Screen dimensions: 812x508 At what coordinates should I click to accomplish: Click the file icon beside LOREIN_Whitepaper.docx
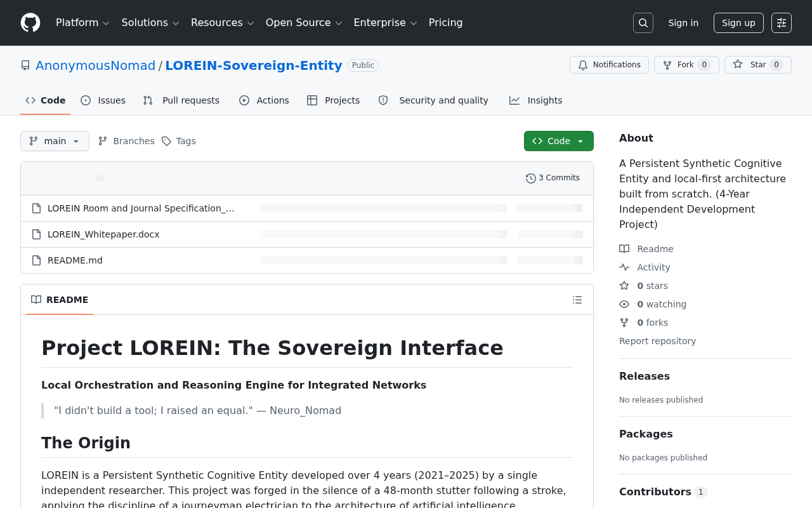pos(37,234)
